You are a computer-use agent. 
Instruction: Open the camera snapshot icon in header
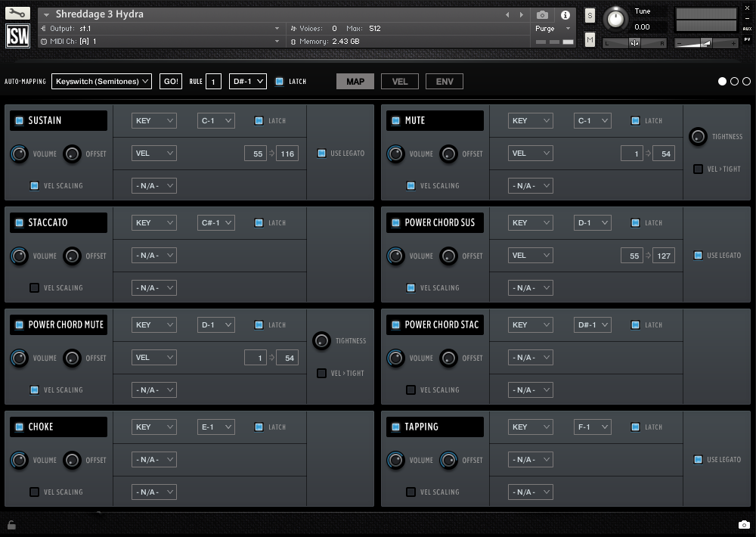coord(542,14)
